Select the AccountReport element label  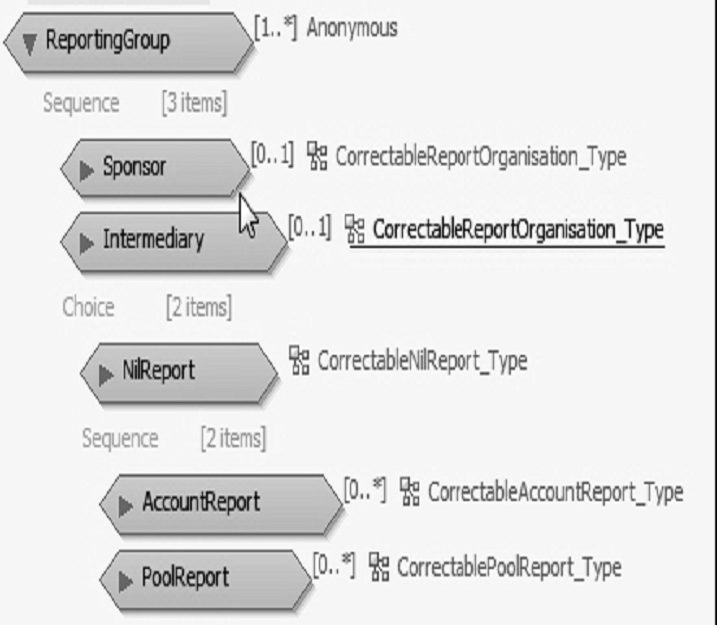pyautogui.click(x=200, y=502)
